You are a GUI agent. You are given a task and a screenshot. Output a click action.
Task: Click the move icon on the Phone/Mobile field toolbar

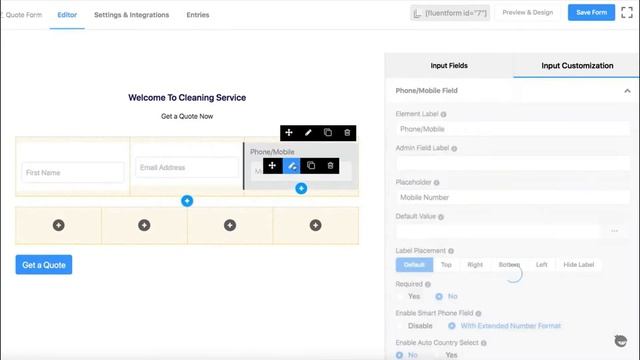(272, 166)
